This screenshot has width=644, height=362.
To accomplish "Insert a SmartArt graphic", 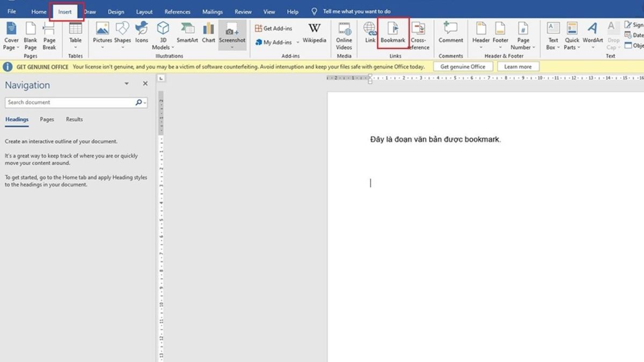I will pyautogui.click(x=187, y=32).
